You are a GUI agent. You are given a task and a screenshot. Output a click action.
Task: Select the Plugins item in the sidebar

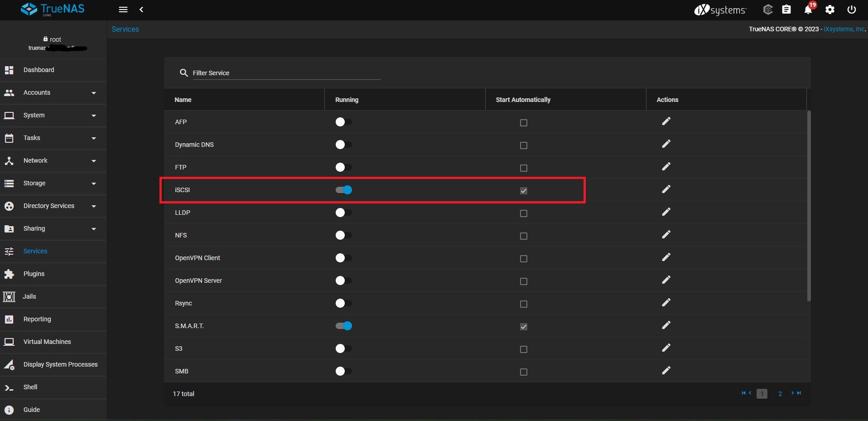pyautogui.click(x=34, y=274)
